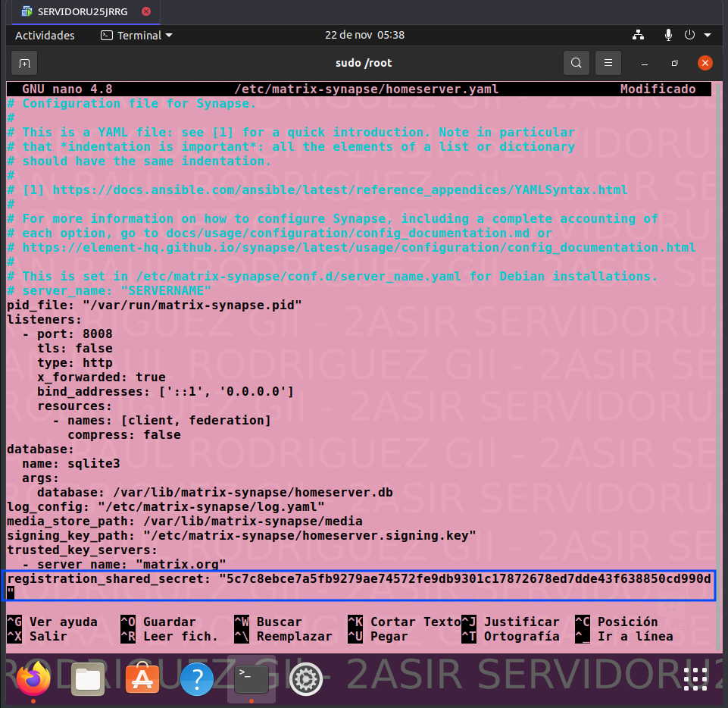Click the power icon in top bar
728x708 pixels.
pyautogui.click(x=689, y=35)
